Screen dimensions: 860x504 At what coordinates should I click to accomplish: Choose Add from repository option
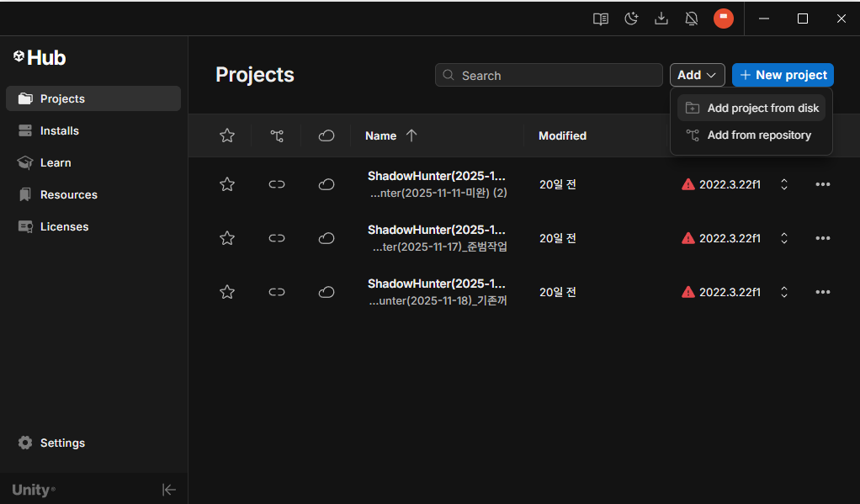pos(759,135)
